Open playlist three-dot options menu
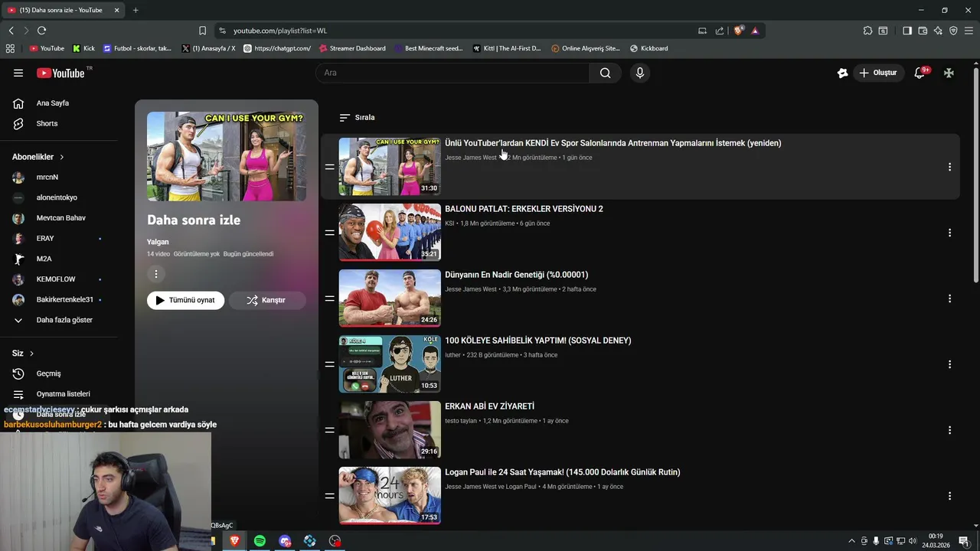 point(156,274)
